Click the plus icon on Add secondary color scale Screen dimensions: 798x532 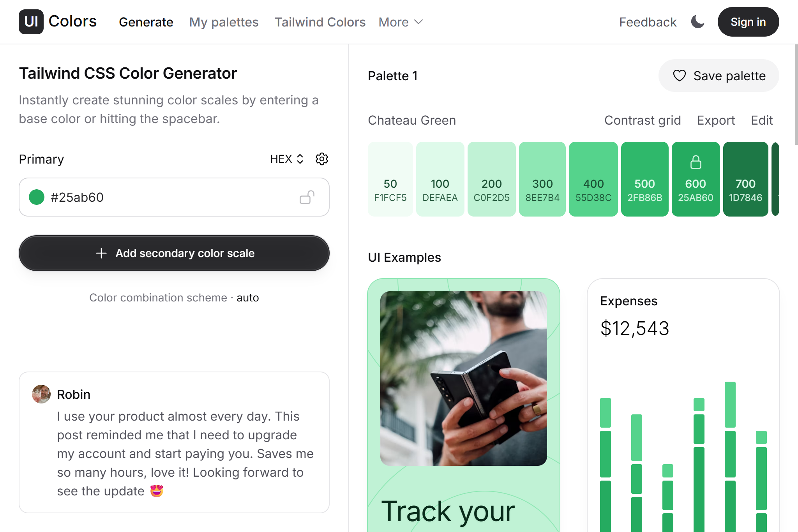101,253
